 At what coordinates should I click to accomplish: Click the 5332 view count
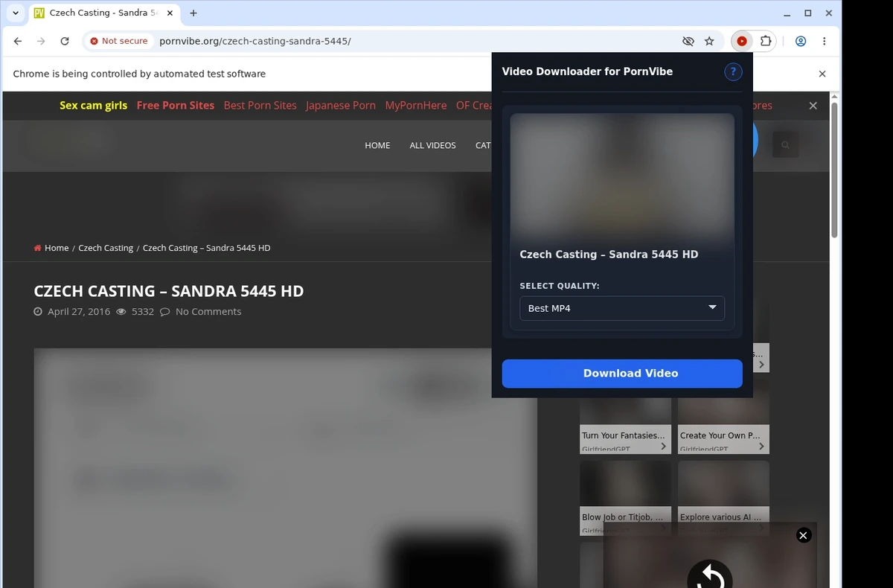142,311
